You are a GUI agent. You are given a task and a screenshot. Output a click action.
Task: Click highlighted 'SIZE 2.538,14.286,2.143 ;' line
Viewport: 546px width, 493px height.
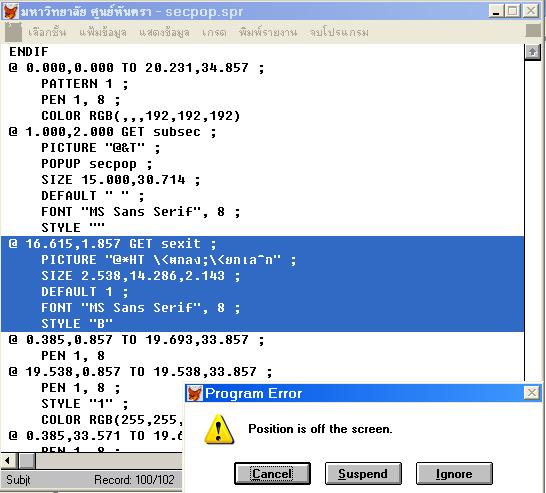click(141, 276)
